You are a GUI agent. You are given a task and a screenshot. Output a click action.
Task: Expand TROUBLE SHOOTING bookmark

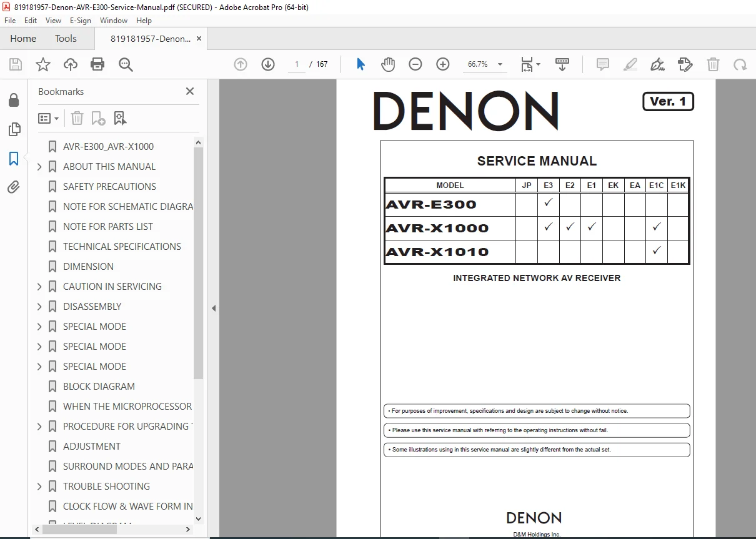point(39,487)
